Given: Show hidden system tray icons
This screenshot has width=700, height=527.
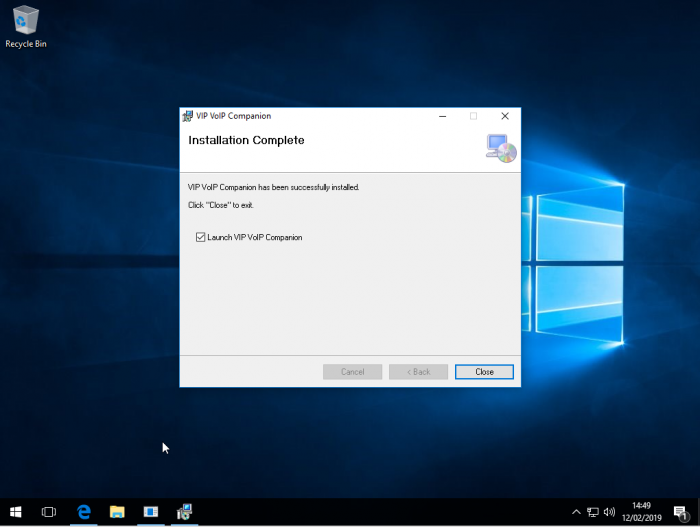Looking at the screenshot, I should coord(576,512).
